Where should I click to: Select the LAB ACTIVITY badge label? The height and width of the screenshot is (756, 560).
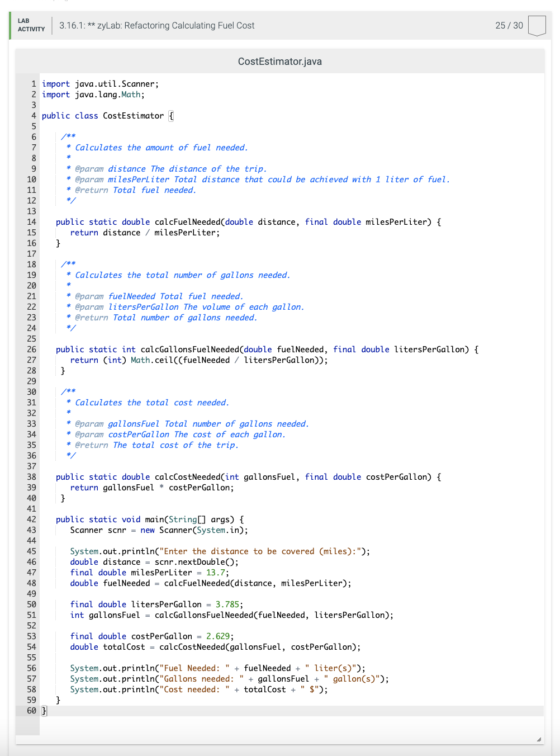30,25
